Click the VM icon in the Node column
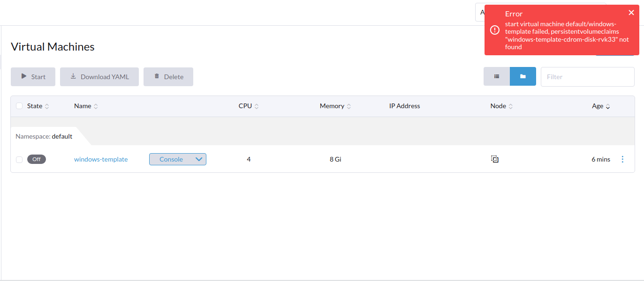This screenshot has width=644, height=281. [x=495, y=159]
